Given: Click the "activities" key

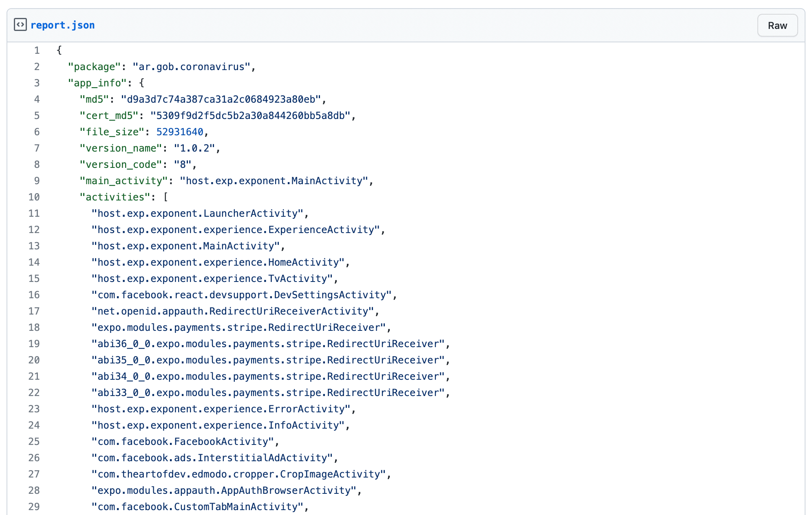Looking at the screenshot, I should [x=115, y=197].
